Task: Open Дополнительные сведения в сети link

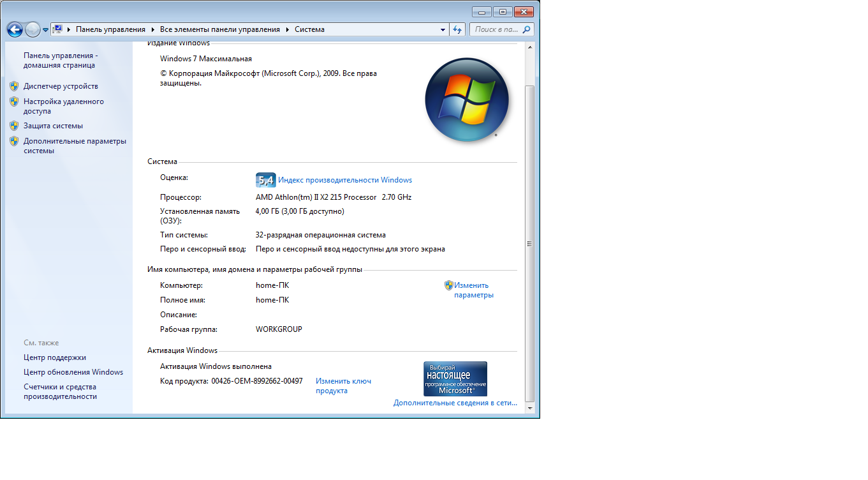Action: (x=455, y=403)
